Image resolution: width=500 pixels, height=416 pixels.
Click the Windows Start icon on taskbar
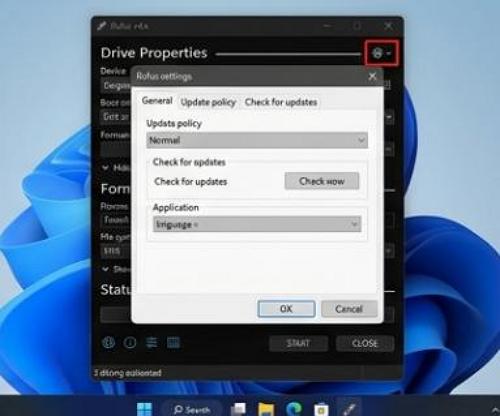tap(145, 409)
